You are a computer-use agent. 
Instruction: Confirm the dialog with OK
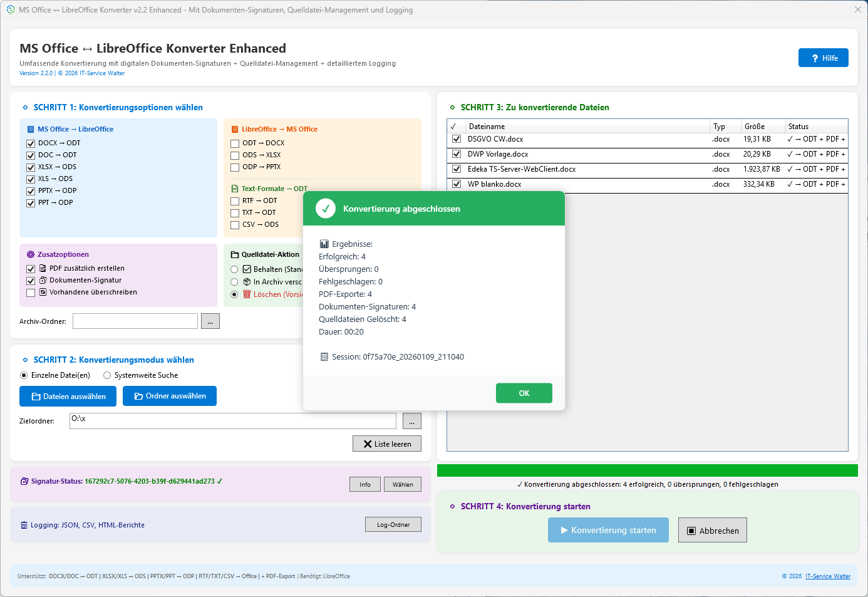(x=524, y=393)
